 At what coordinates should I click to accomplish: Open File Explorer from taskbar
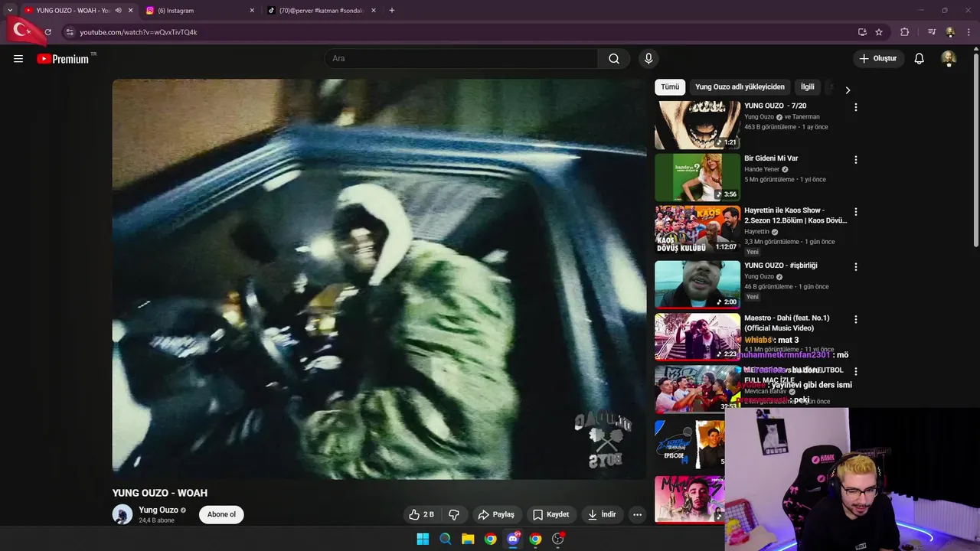click(x=468, y=539)
